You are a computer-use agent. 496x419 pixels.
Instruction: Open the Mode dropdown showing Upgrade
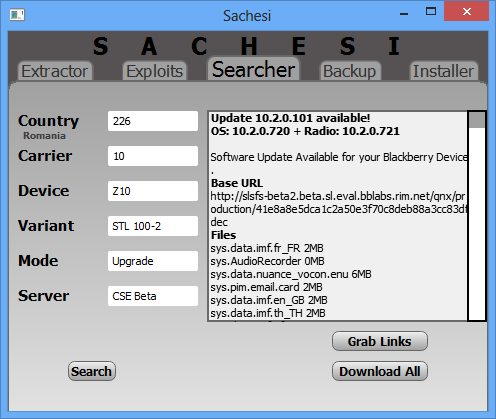click(153, 261)
